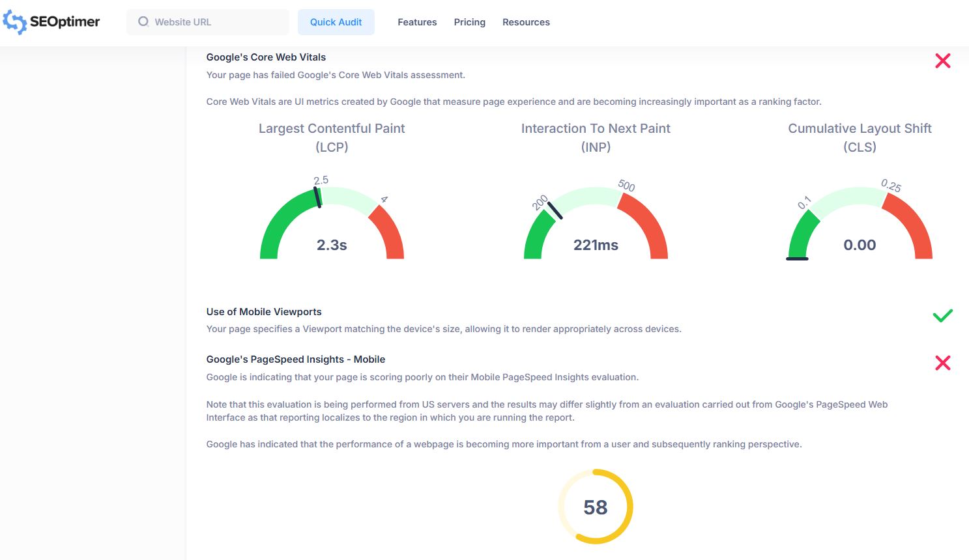The image size is (969, 560).
Task: Click the 2.5 threshold label on LCP gauge
Action: pos(321,180)
